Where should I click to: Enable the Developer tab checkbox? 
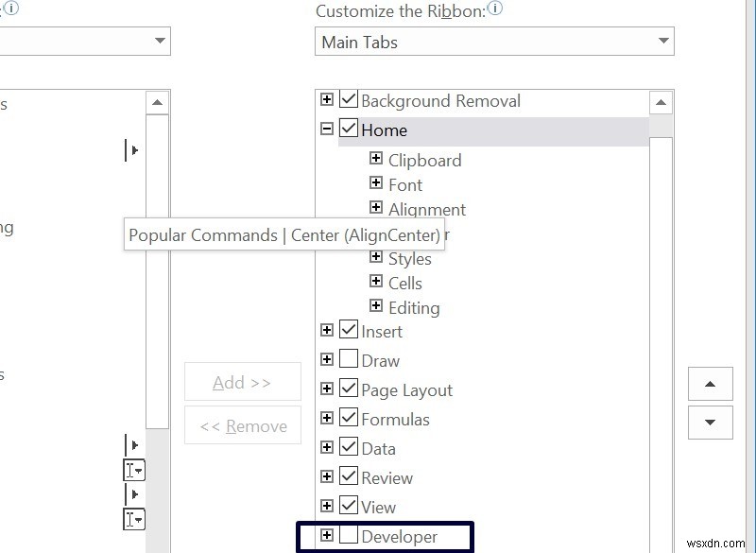(350, 536)
